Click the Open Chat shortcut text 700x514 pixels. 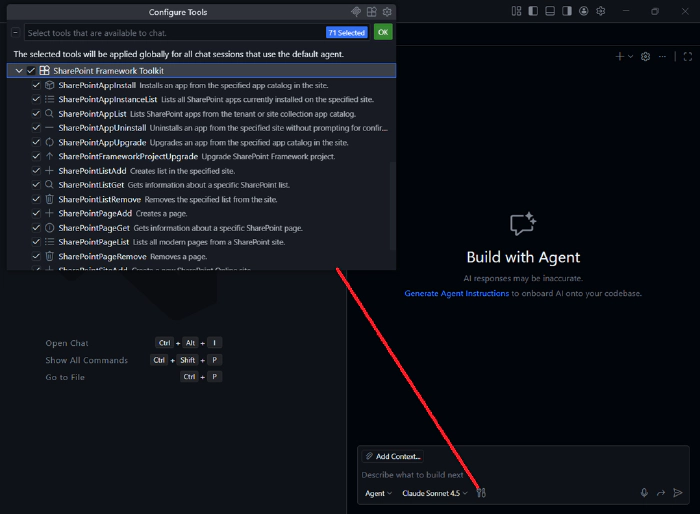pyautogui.click(x=67, y=343)
